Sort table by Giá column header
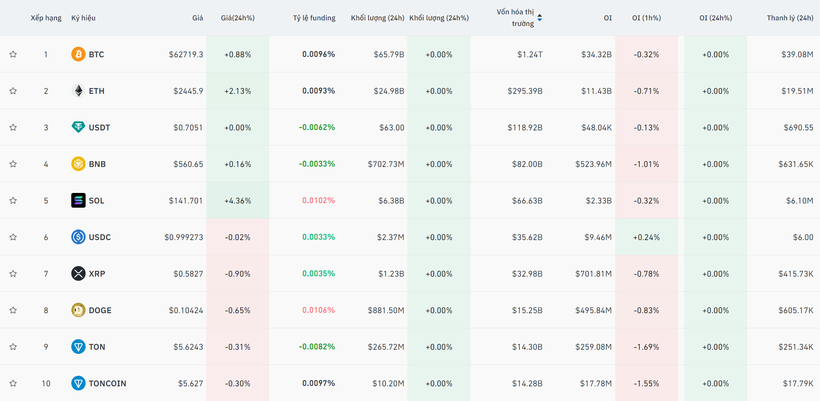The height and width of the screenshot is (401, 820). pyautogui.click(x=197, y=18)
